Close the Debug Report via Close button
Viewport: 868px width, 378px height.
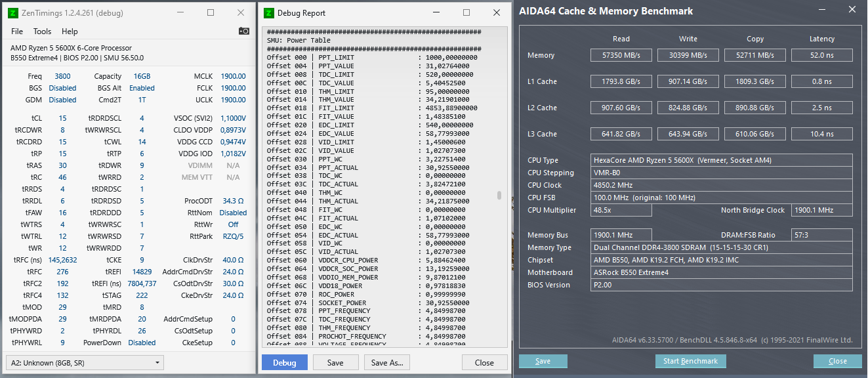(x=484, y=362)
